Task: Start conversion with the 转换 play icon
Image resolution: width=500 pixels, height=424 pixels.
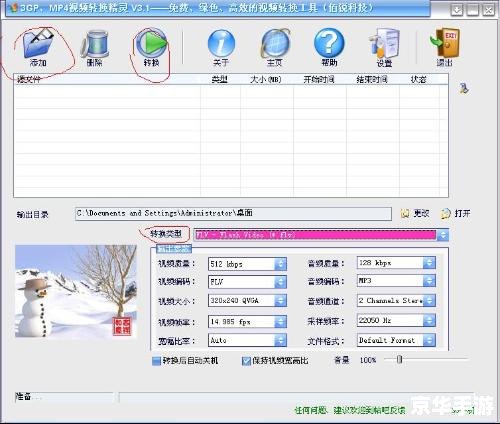Action: point(152,43)
